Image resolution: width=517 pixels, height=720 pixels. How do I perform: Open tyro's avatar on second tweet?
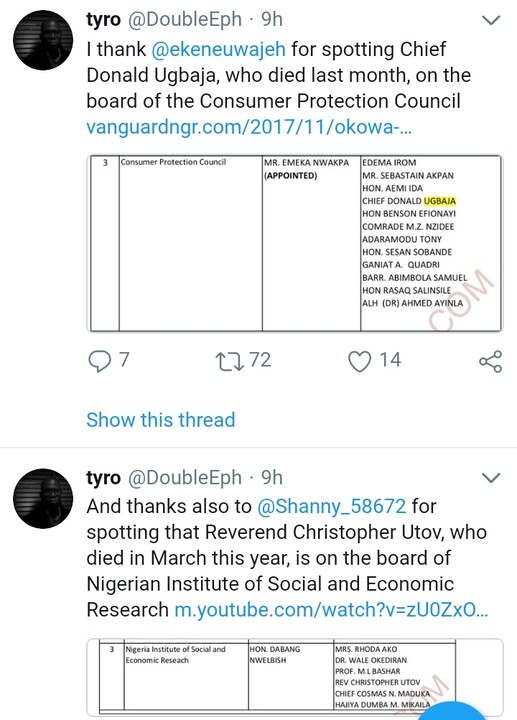[x=43, y=498]
